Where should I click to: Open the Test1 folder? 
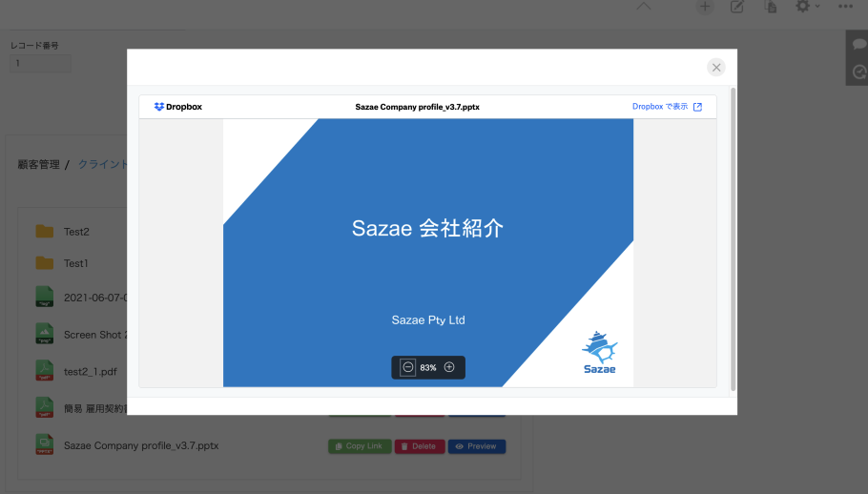coord(76,263)
